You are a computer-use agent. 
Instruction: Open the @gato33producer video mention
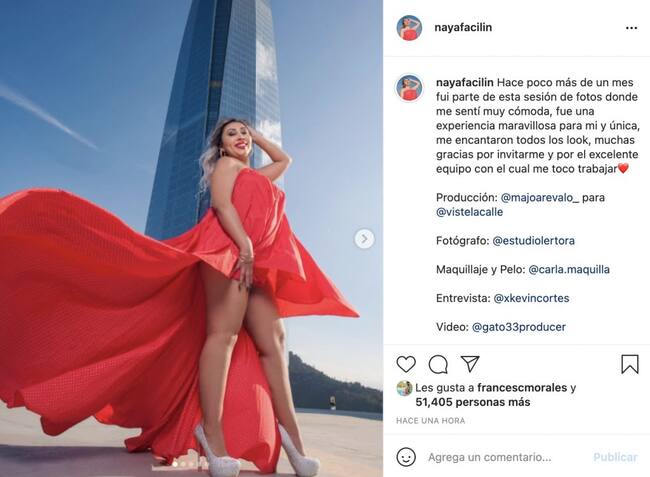519,327
